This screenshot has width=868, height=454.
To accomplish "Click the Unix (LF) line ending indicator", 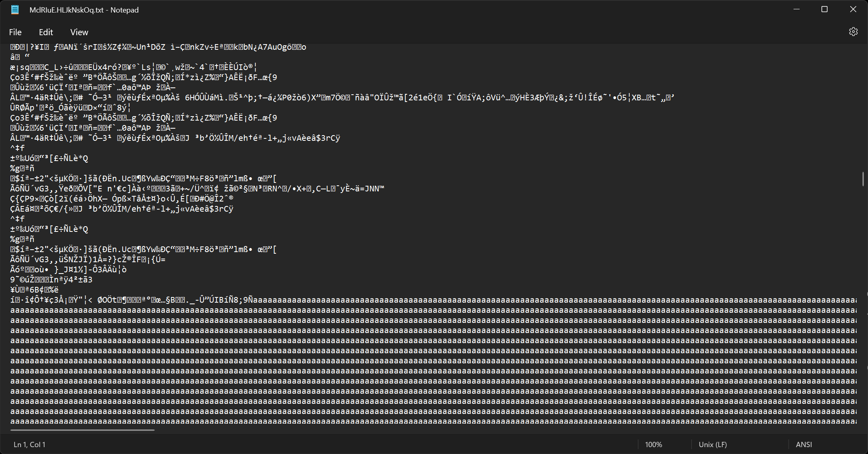I will click(712, 444).
